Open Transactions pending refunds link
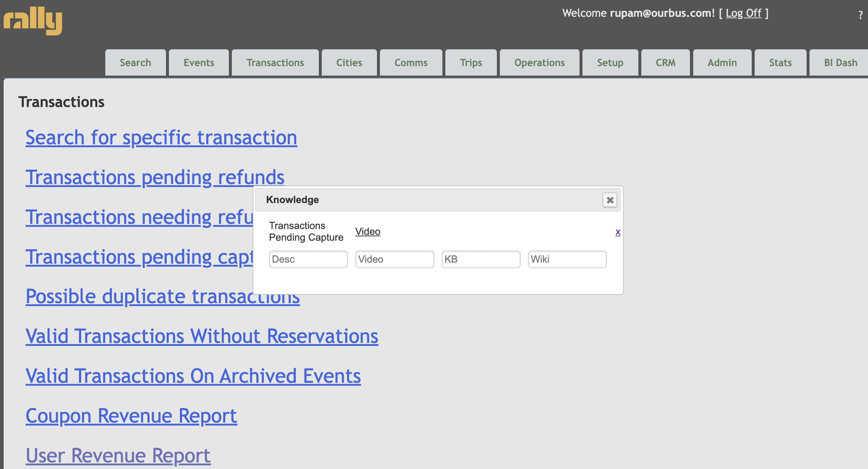Screen dimensions: 868x469 tap(155, 178)
